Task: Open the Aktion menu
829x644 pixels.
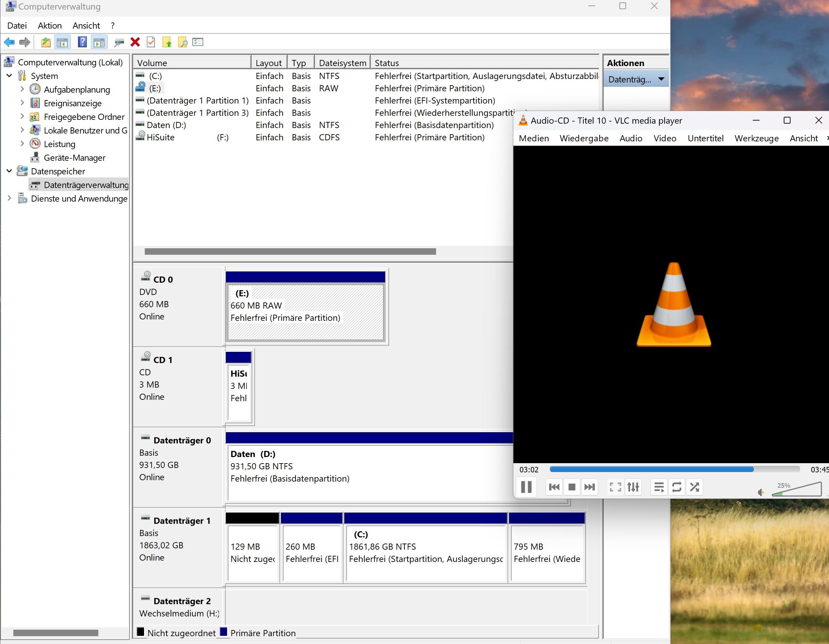Action: coord(50,26)
